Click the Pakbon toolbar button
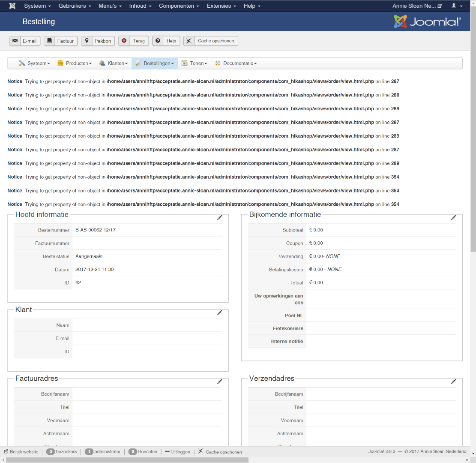Screen dimensions: 476x463 (98, 41)
